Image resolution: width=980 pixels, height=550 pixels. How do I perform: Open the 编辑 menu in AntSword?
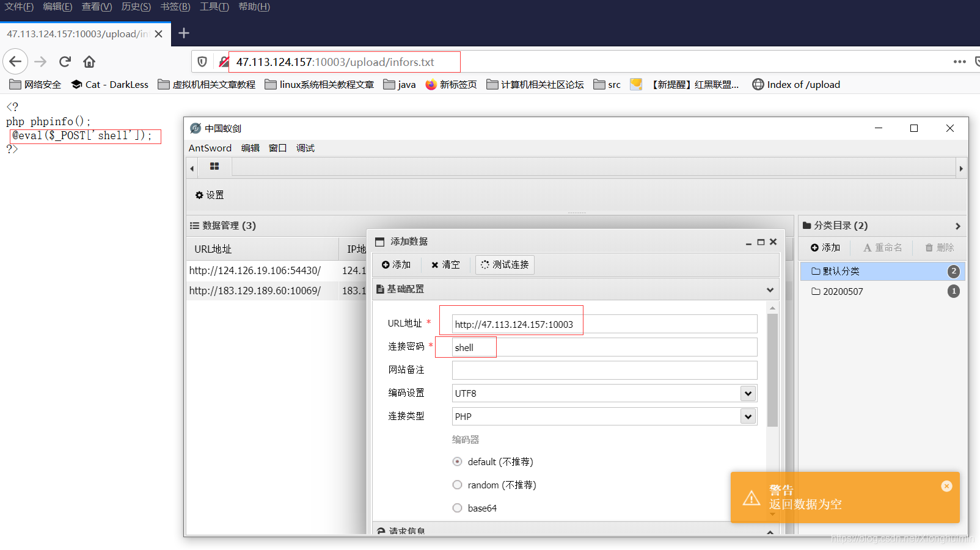tap(250, 148)
